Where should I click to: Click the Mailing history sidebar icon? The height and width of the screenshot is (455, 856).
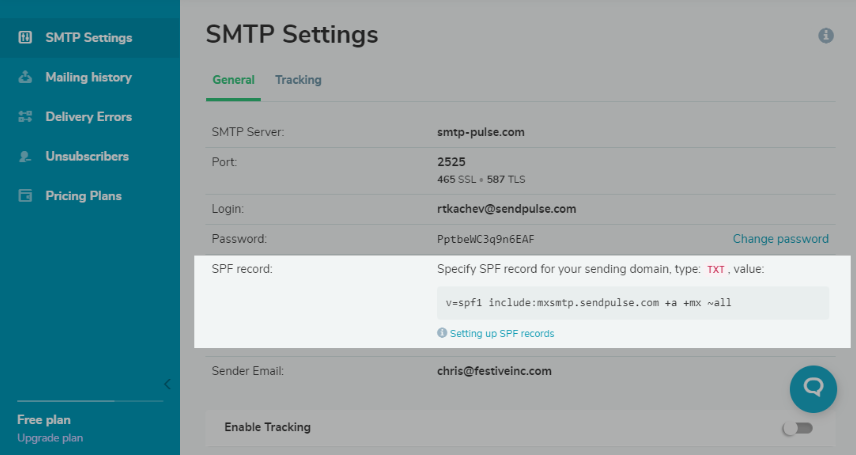25,77
